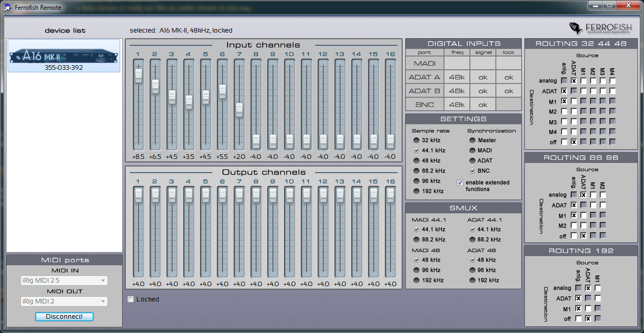
Task: Select MADI 48 option 96 kHz
Action: (416, 270)
